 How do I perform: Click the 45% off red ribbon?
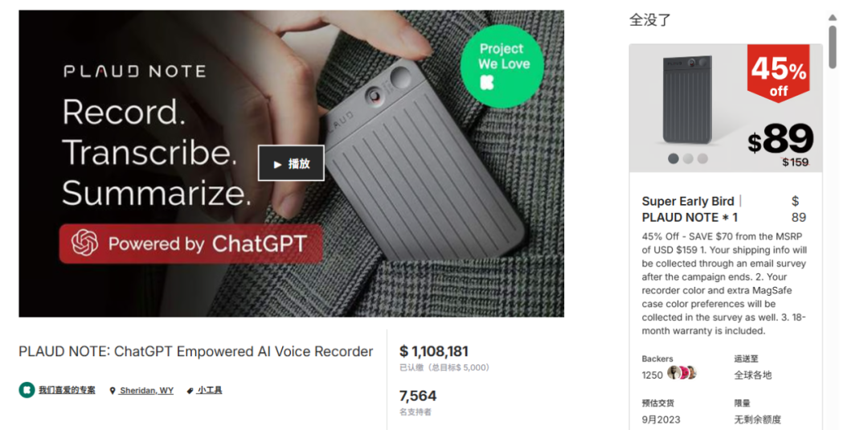(x=778, y=73)
